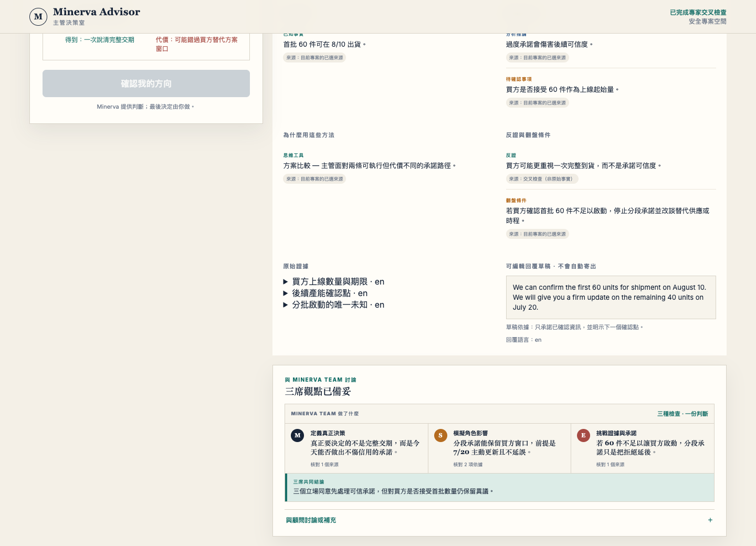Click the orange S avatar for 模擬角色影響
Viewport: 756px width, 546px height.
[440, 435]
